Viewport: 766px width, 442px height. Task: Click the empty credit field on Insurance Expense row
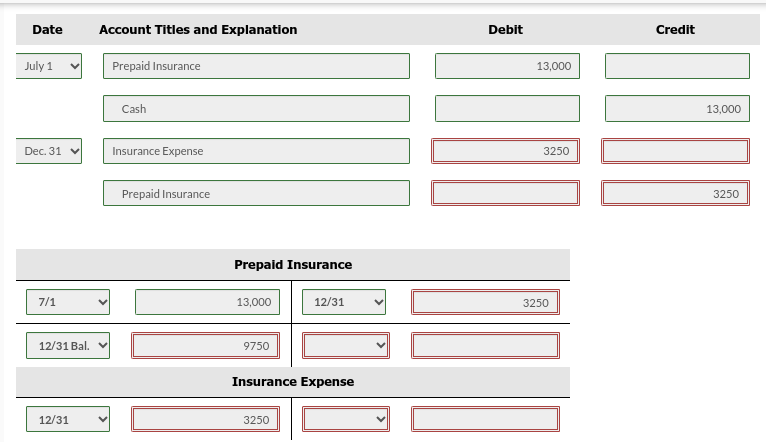[676, 151]
